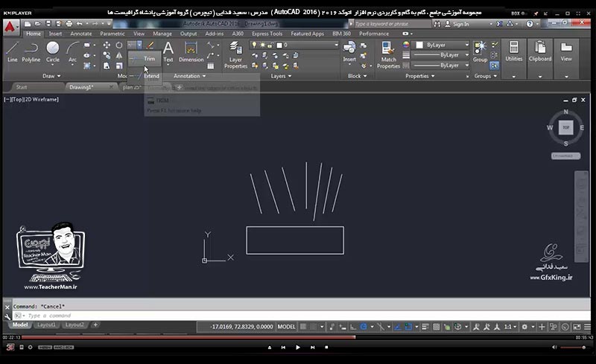The width and height of the screenshot is (596, 364).
Task: Open the Text annotation tool
Action: [x=168, y=51]
